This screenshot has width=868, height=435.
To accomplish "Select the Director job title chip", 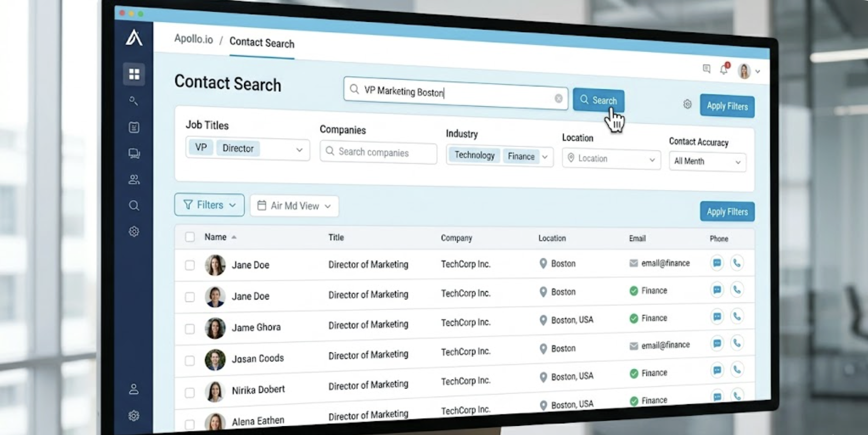I will 238,149.
